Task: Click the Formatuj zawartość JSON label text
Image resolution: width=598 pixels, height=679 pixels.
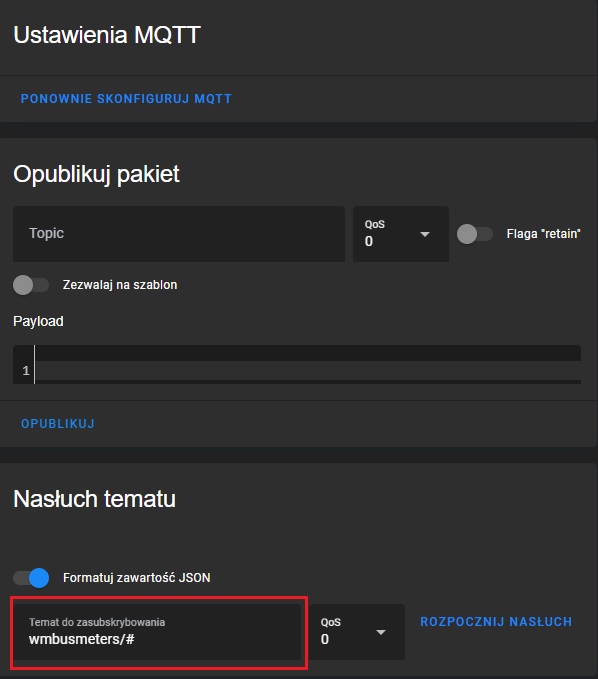Action: coord(137,578)
